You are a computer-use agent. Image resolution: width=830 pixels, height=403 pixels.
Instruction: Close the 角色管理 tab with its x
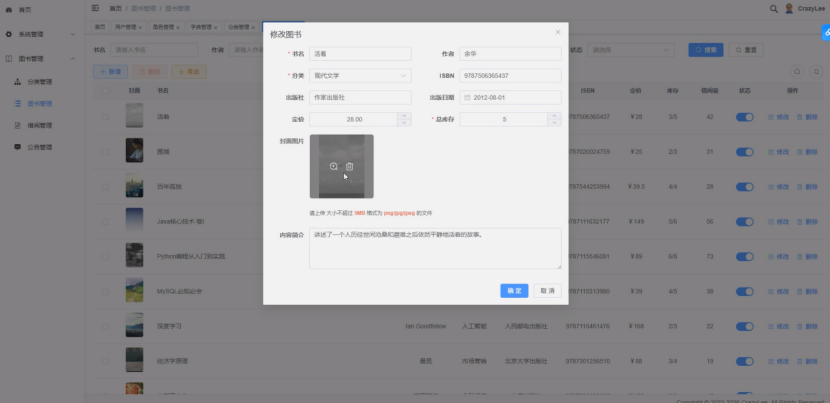(178, 27)
